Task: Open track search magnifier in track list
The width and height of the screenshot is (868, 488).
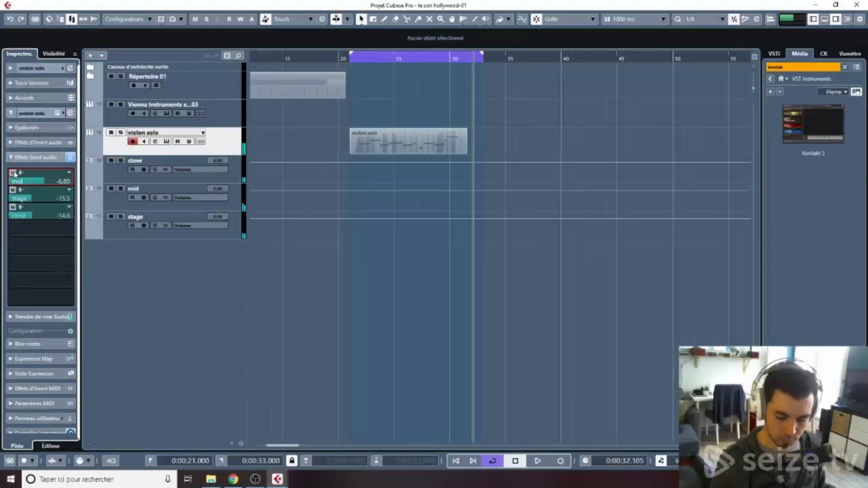Action: (x=239, y=56)
